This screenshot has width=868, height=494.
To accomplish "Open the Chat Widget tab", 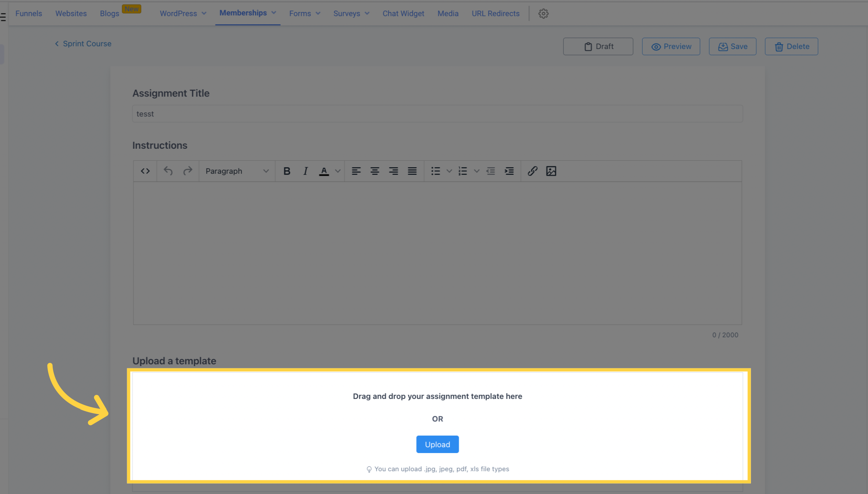I will [403, 14].
